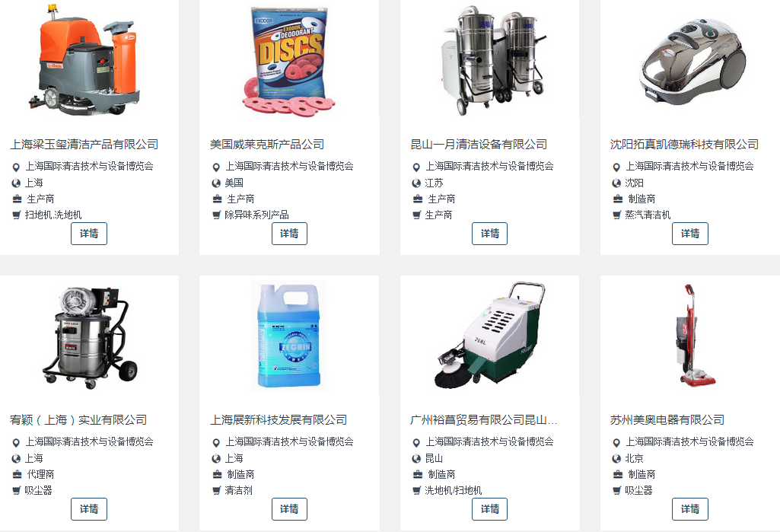Click the cart icon next to 蒸汽清洁机
The width and height of the screenshot is (780, 532).
[617, 215]
